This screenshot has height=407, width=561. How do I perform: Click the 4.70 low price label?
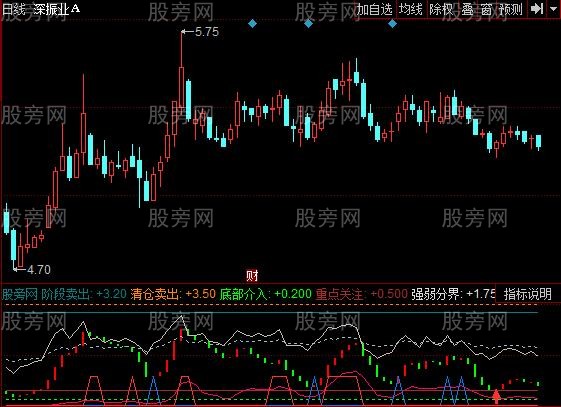tap(39, 270)
